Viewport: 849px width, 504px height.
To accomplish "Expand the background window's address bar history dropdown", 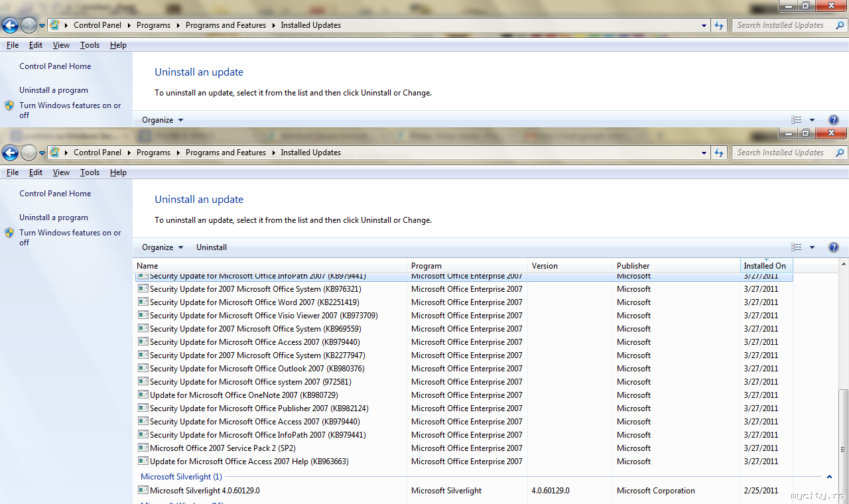I will click(x=704, y=25).
